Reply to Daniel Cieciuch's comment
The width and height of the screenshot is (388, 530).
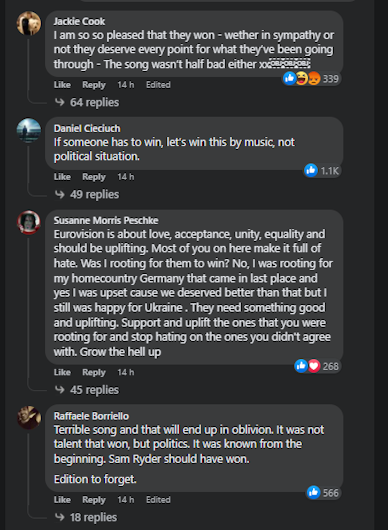94,177
